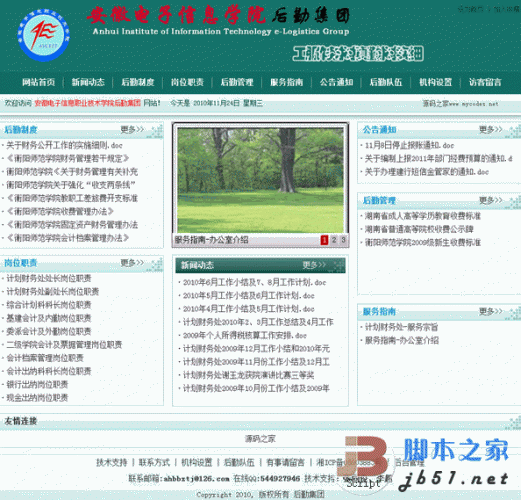
Task: Expand 更多>> in the 新闻动态 panel
Action: tap(314, 265)
